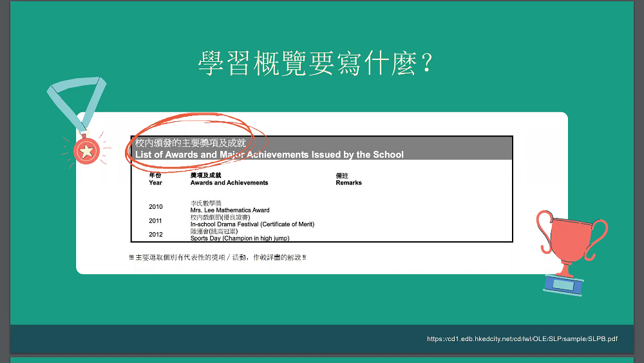Select the 2011 year entry
Viewport: 644px width, 363px height.
click(155, 221)
